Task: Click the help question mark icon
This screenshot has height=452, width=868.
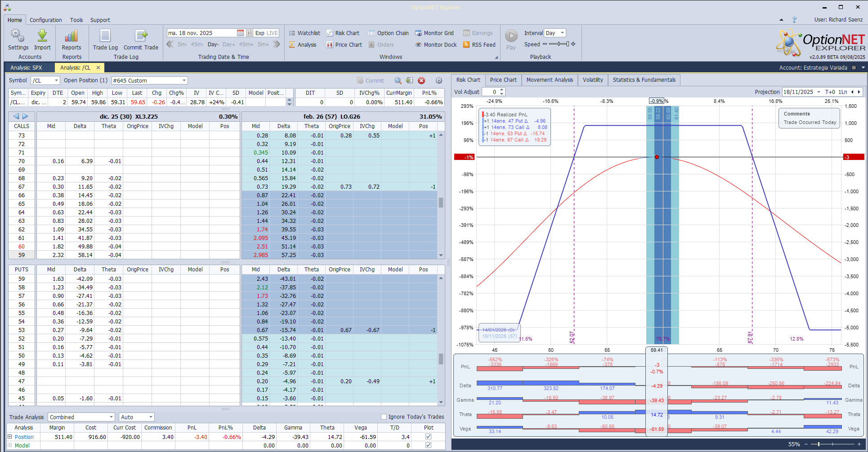Action: click(794, 20)
